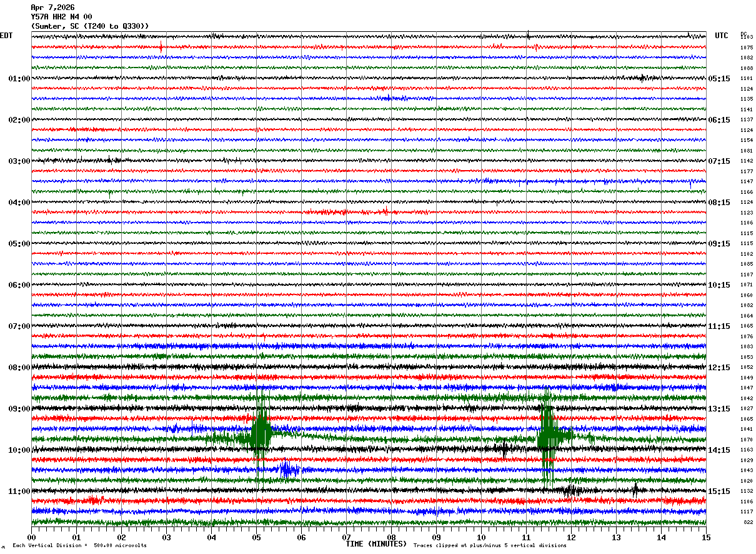756x554 pixels.
Task: Click the DC offset value 1027
Action: 747,409
